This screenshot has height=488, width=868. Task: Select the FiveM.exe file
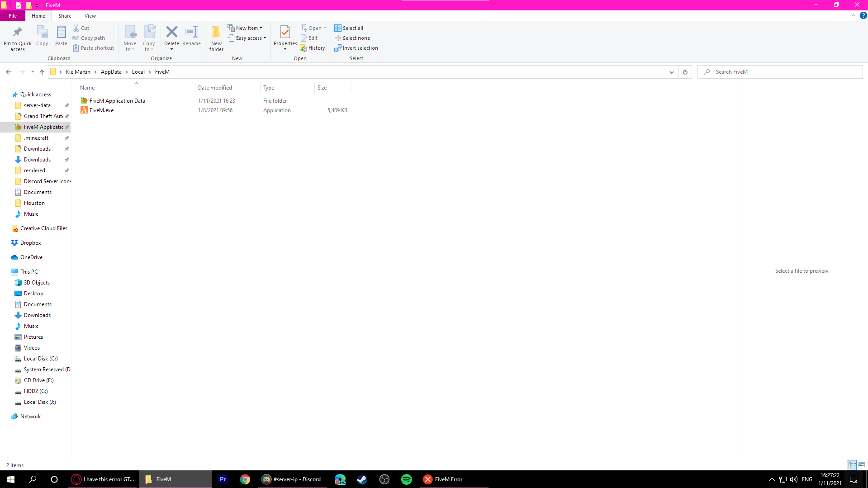(101, 110)
